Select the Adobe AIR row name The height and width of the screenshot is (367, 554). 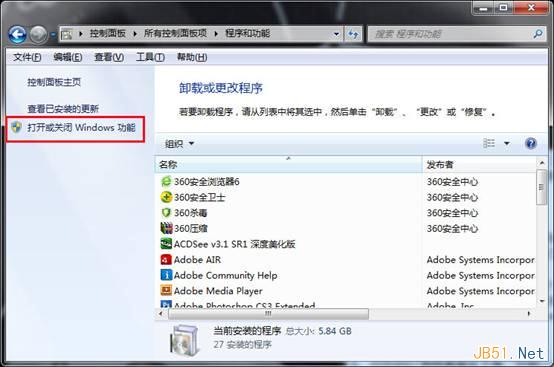click(x=198, y=260)
